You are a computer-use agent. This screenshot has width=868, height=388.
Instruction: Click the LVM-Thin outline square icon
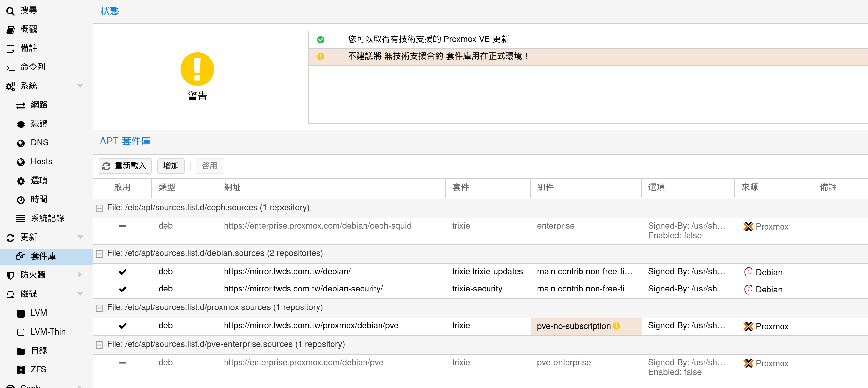click(21, 333)
